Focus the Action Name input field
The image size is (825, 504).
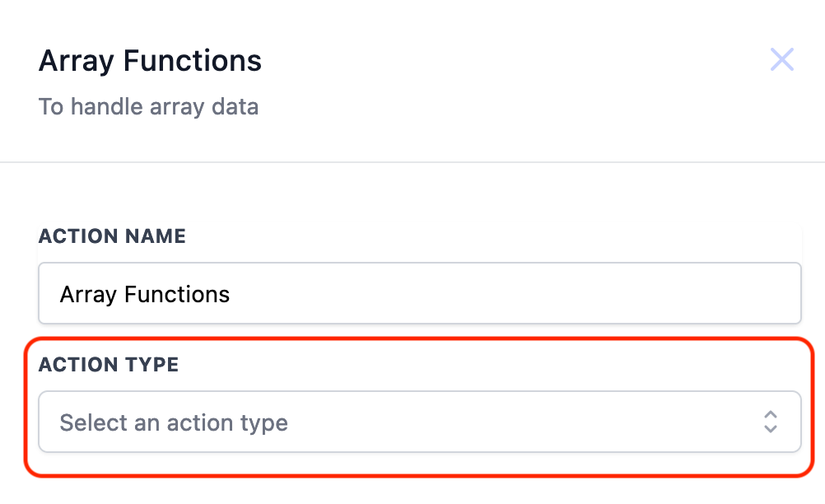click(x=419, y=293)
